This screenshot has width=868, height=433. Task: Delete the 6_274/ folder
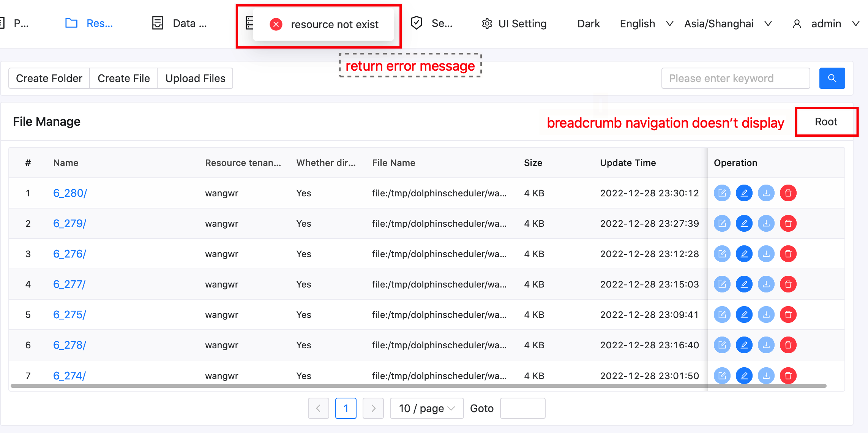[788, 375]
